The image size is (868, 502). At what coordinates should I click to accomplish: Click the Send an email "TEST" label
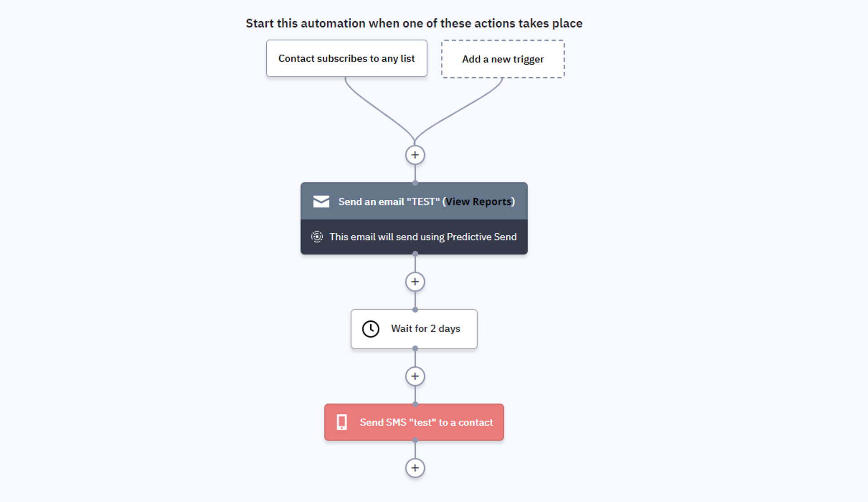(x=389, y=202)
